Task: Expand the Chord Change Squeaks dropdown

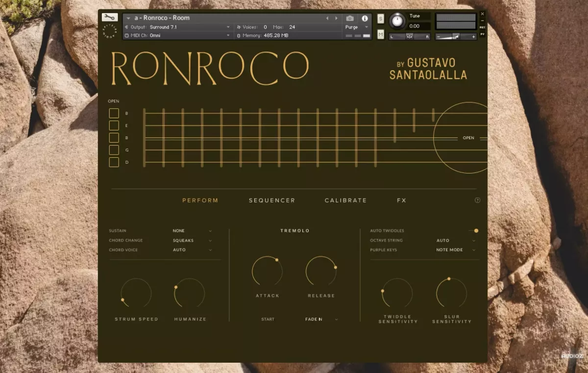Action: click(x=193, y=240)
